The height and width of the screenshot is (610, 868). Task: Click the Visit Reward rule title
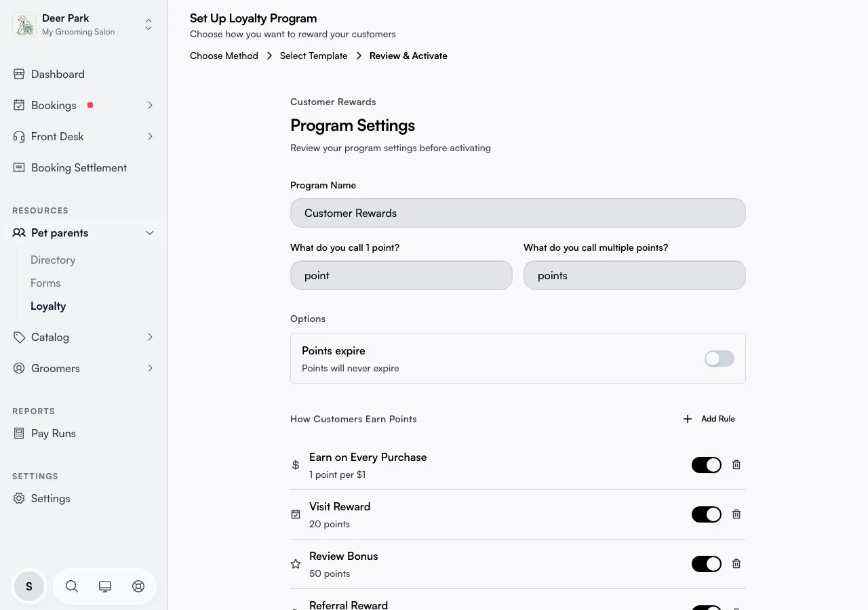340,506
